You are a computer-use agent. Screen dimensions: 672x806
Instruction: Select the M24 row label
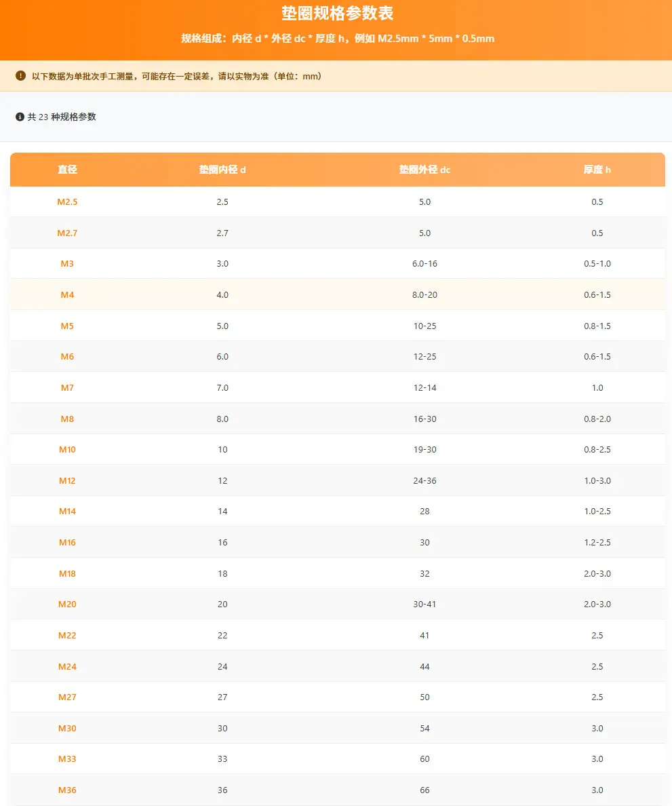coord(67,666)
